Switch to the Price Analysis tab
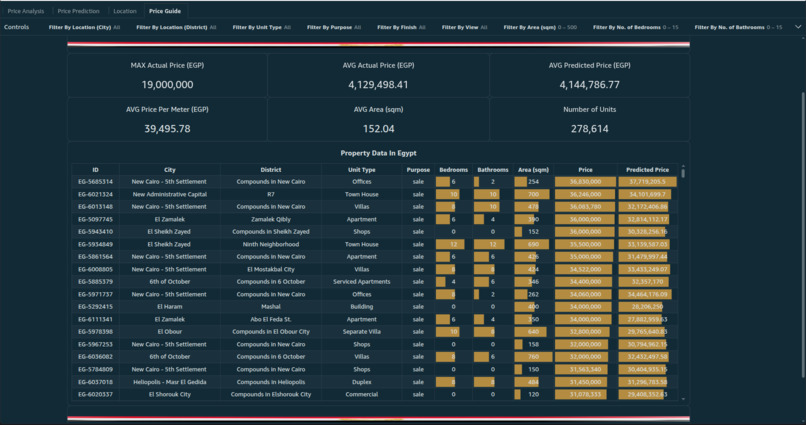The width and height of the screenshot is (806, 425). (26, 11)
